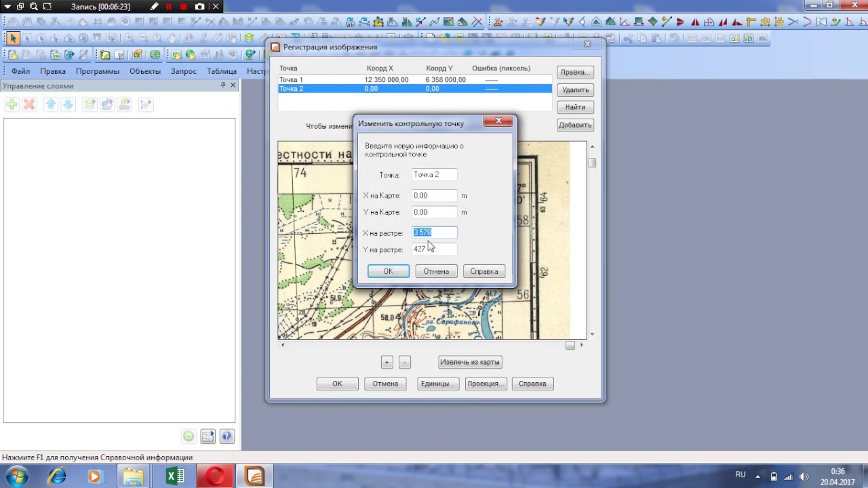Open recording bar dropdown triangle
This screenshot has width=868, height=488.
7,6
